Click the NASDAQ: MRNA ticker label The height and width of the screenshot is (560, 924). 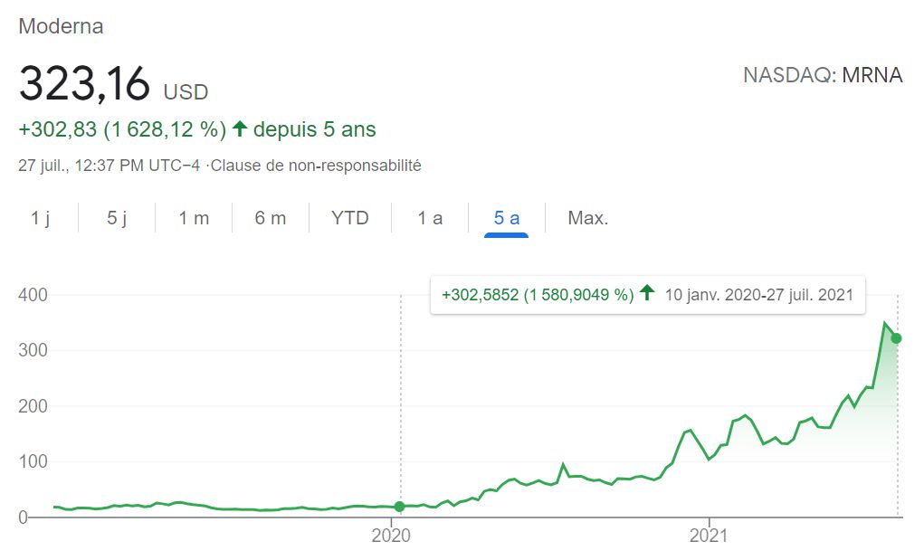point(823,75)
